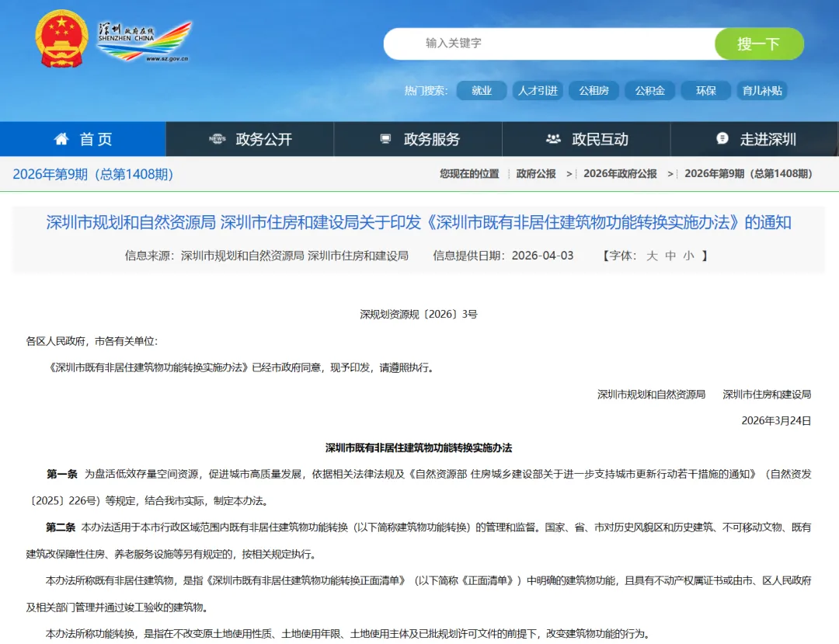
Task: Click the home icon in the navigation bar
Action: [x=61, y=139]
